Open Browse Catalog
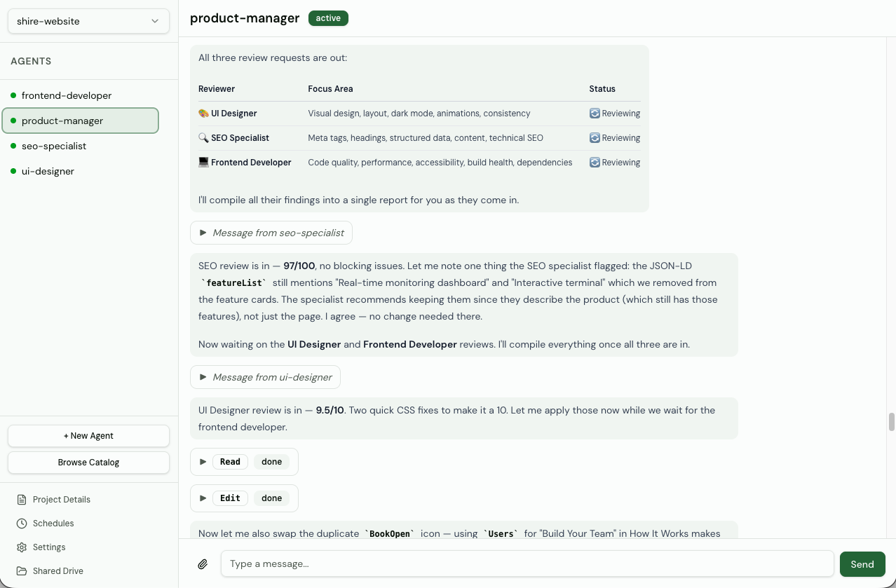 [x=88, y=463]
